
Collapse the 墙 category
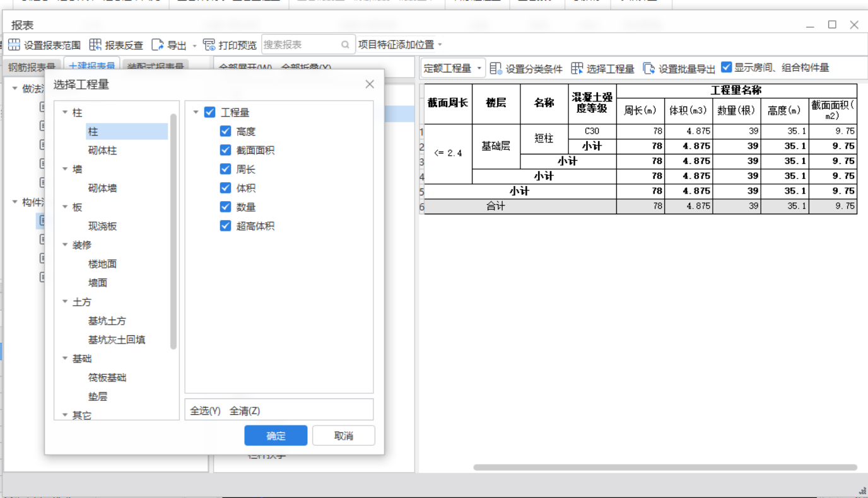[65, 170]
